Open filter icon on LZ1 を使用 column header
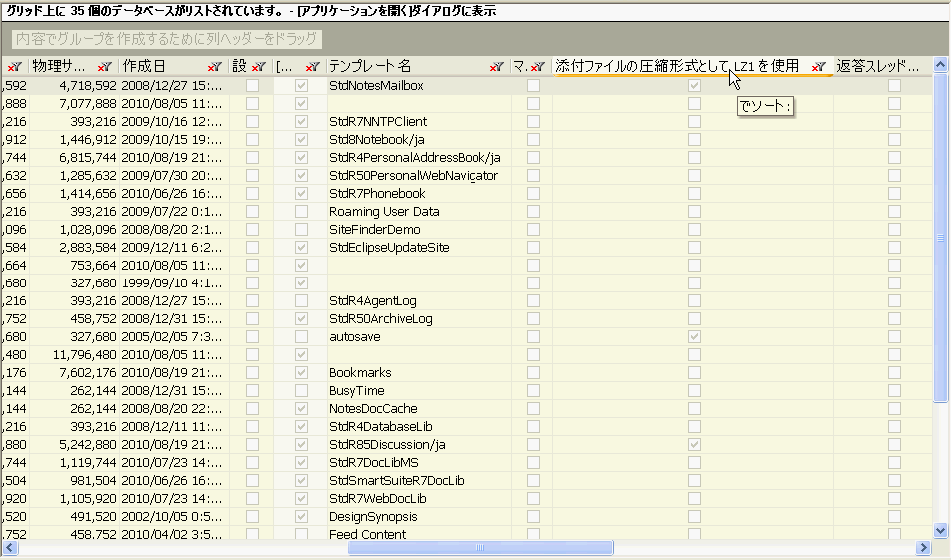Image resolution: width=951 pixels, height=560 pixels. coord(818,66)
